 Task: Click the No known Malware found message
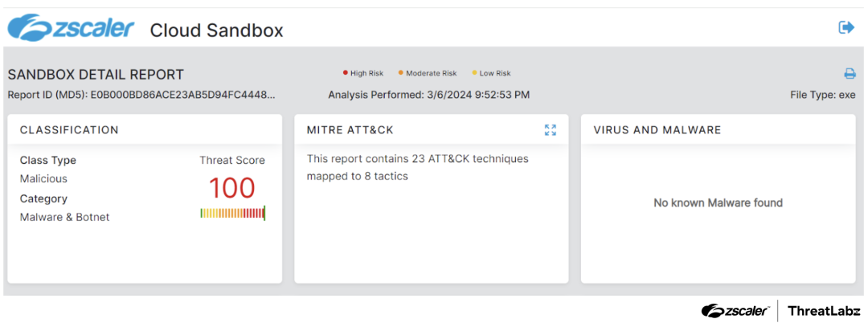pyautogui.click(x=718, y=203)
